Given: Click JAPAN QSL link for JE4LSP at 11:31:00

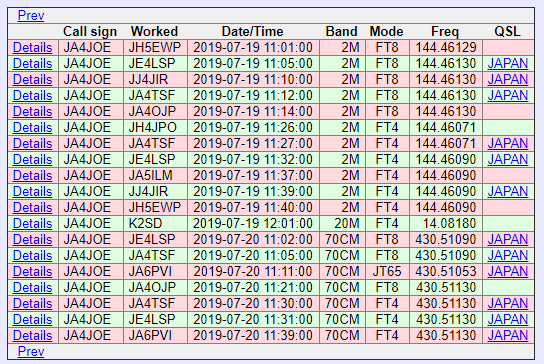Looking at the screenshot, I should pyautogui.click(x=508, y=319).
